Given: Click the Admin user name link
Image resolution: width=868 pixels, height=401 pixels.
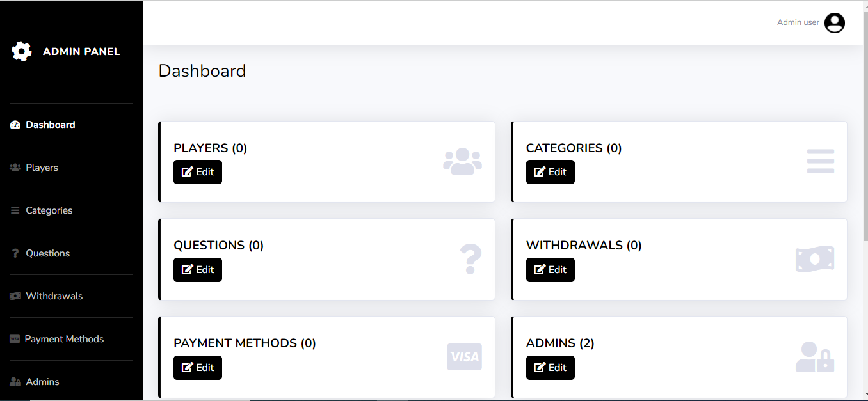Looking at the screenshot, I should pyautogui.click(x=798, y=22).
